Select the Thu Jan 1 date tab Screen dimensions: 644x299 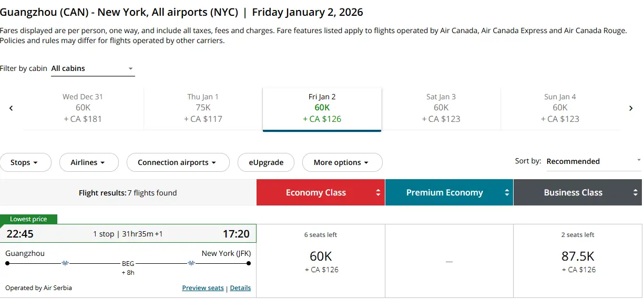(203, 108)
